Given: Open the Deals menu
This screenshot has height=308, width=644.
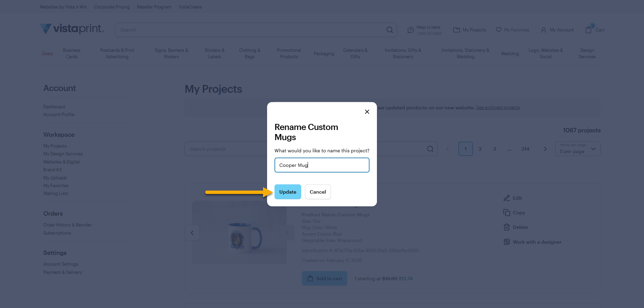Looking at the screenshot, I should click(x=47, y=53).
